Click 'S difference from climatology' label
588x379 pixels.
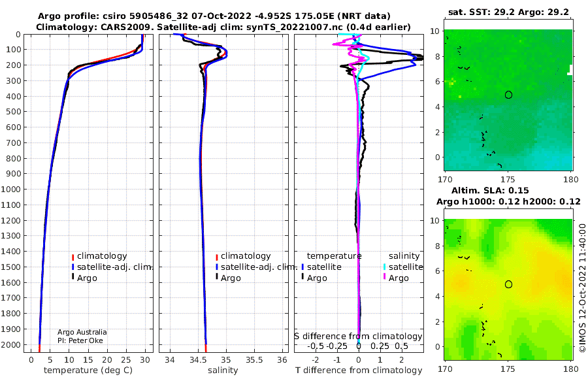point(359,337)
